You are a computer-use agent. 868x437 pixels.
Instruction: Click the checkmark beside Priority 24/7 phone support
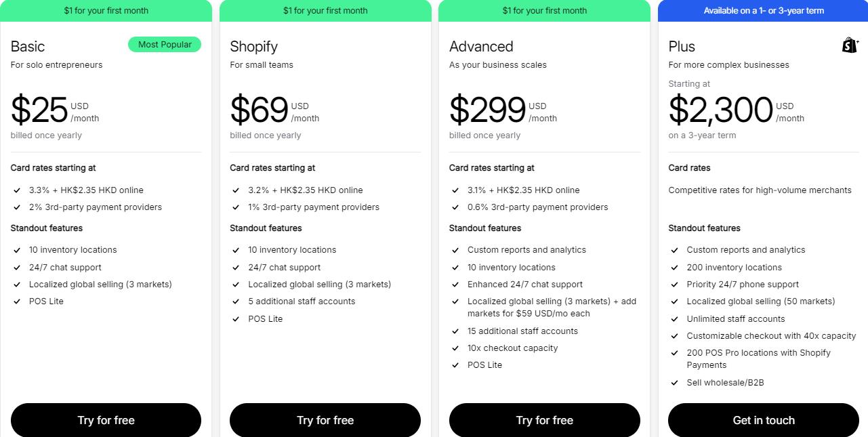point(676,284)
